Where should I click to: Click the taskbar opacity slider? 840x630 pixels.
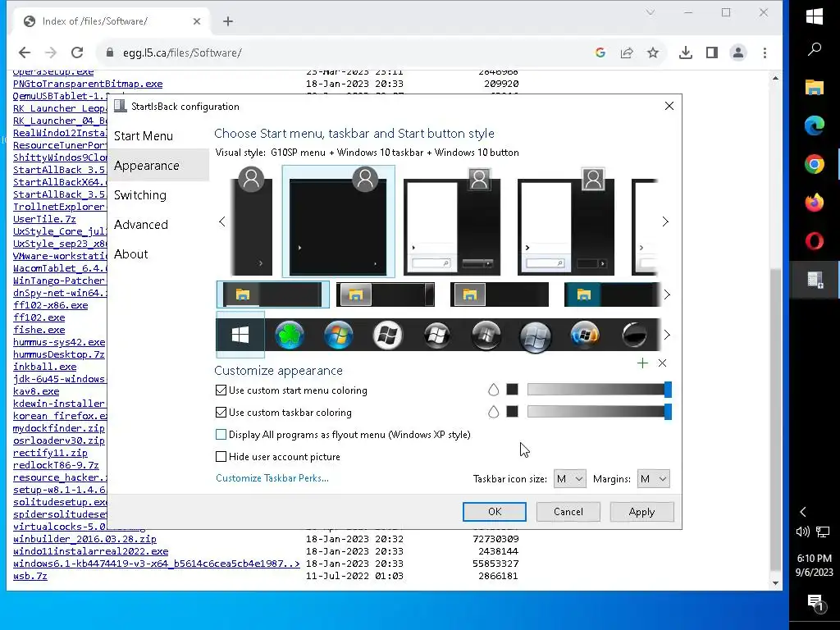pyautogui.click(x=599, y=412)
